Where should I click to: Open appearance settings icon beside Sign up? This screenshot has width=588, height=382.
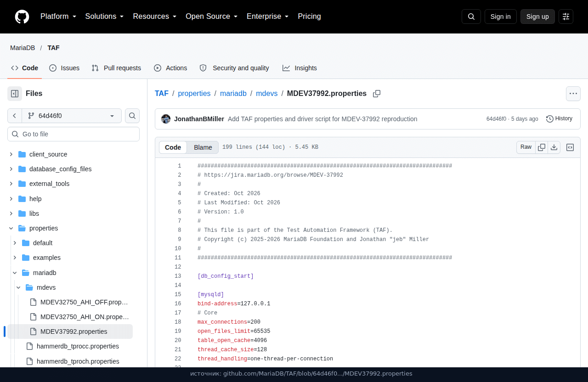(566, 17)
